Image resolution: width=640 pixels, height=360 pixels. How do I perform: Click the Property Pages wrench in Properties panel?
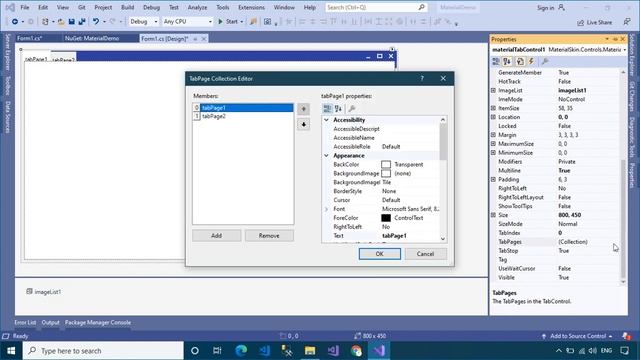545,61
